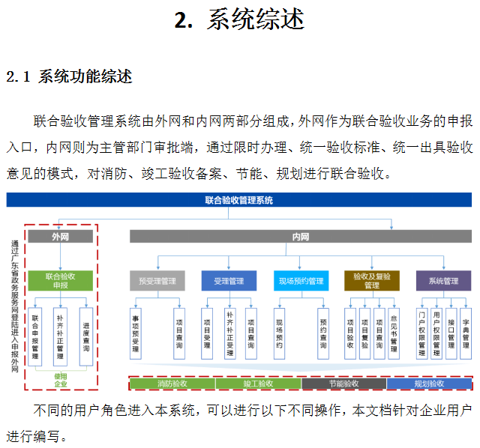Select the 外网 gray header box
Screen dimensions: 480x448
tap(61, 237)
